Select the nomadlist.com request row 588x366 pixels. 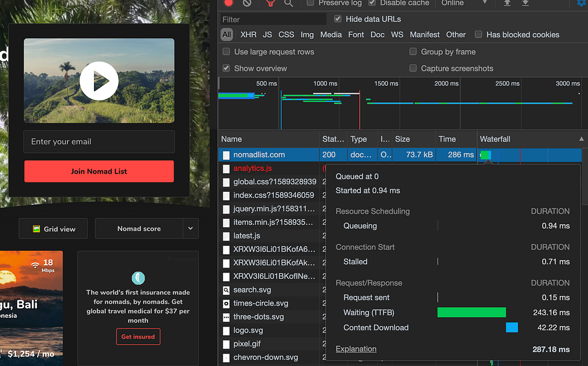400,155
